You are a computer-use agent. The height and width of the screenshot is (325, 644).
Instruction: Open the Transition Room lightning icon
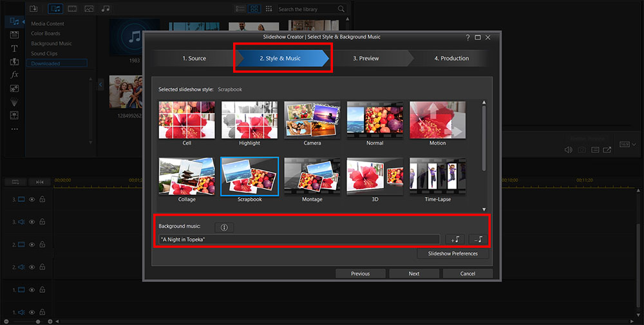14,62
